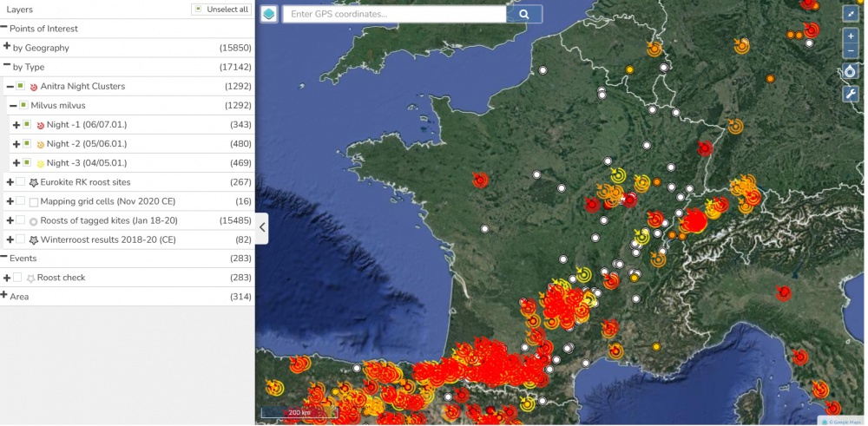Check the Roost check events layer
This screenshot has width=868, height=426.
click(17, 278)
